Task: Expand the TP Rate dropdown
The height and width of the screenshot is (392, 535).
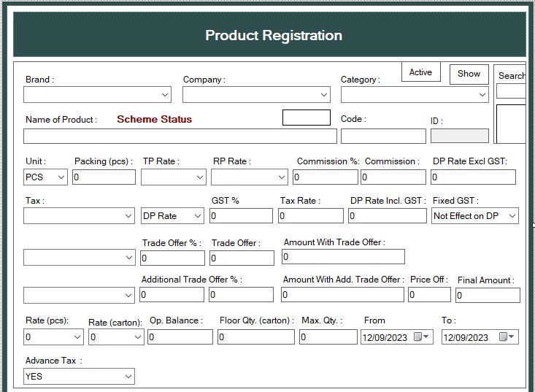Action: click(200, 177)
